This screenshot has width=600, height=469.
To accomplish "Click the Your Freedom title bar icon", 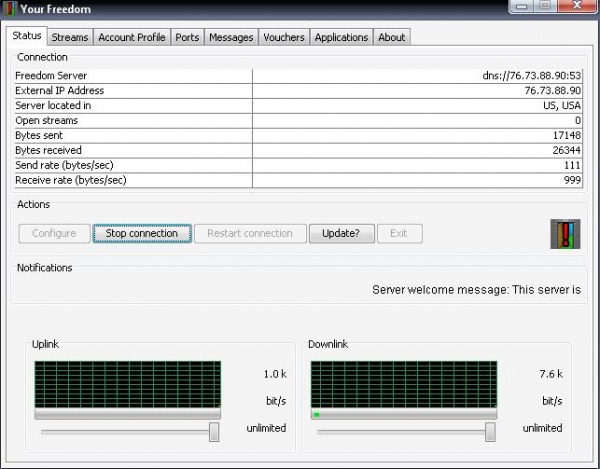I will pyautogui.click(x=9, y=8).
